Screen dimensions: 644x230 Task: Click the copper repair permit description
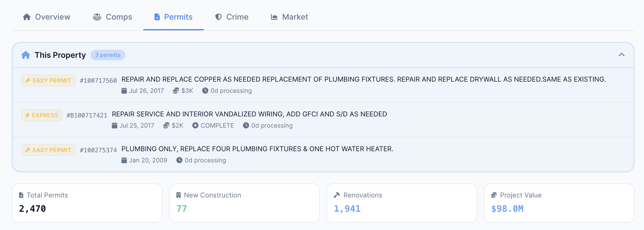click(x=363, y=79)
